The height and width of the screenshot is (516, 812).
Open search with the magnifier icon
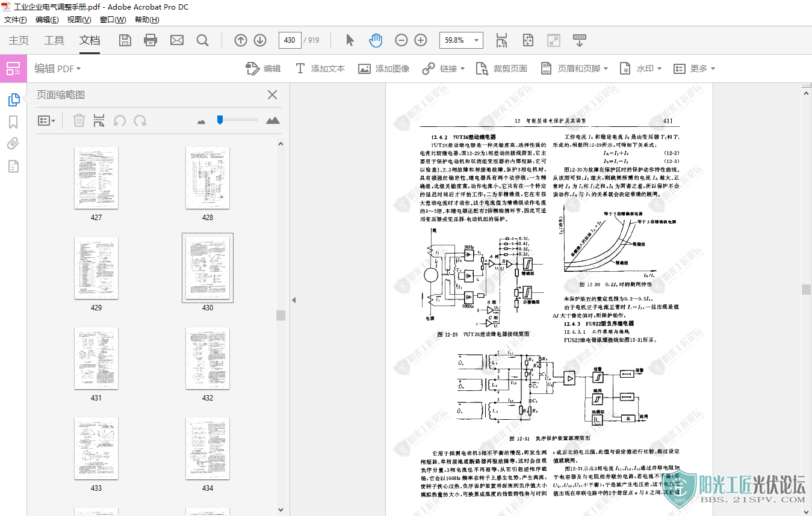(203, 40)
